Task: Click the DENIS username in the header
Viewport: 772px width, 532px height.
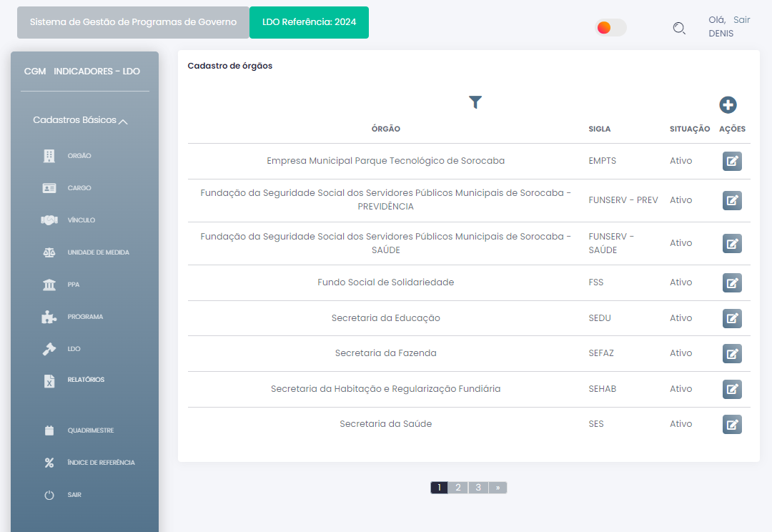Action: point(721,34)
